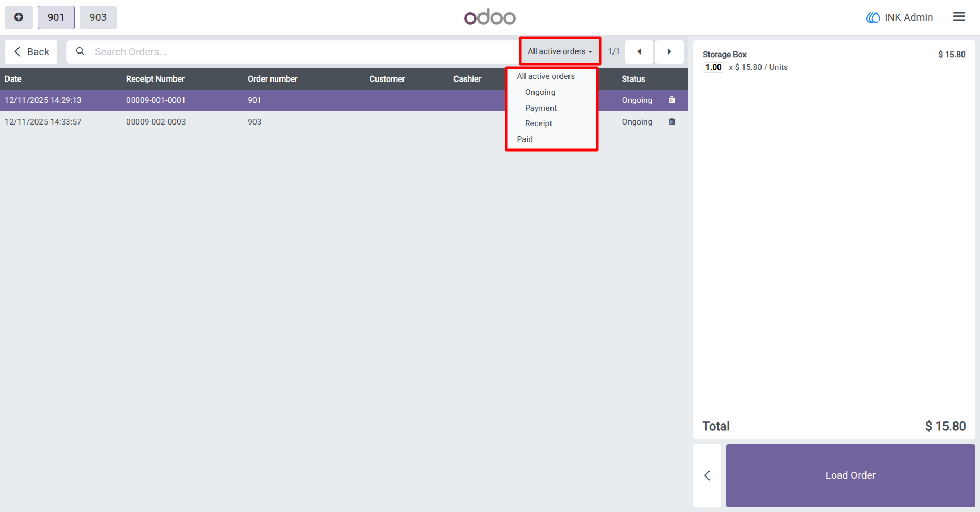
Task: Filter by Paid orders
Action: coord(524,139)
